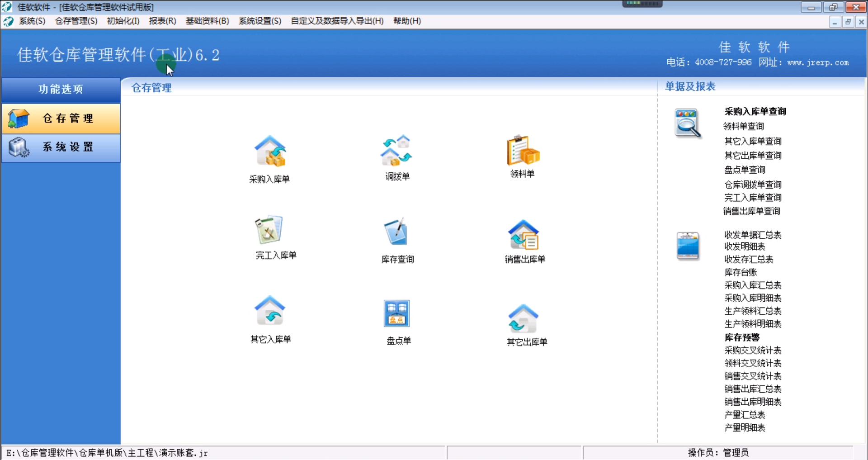Open 生产领料汇总表 report link
The image size is (868, 460).
(753, 311)
